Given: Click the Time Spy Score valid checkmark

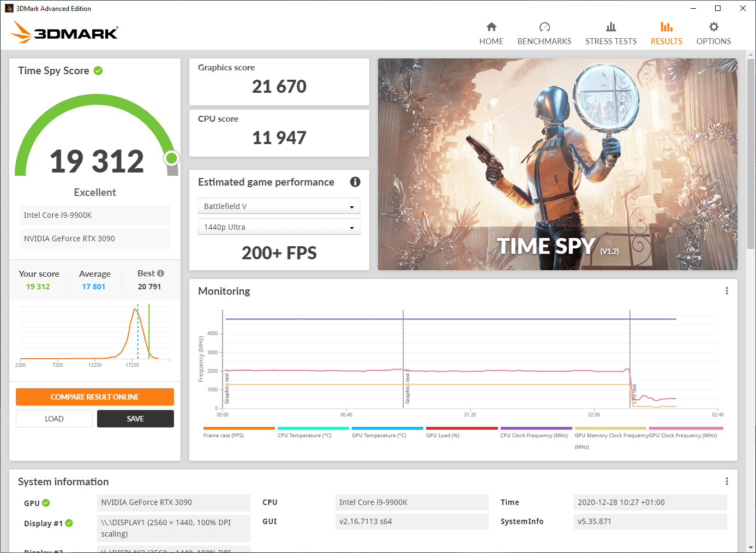Looking at the screenshot, I should [98, 70].
